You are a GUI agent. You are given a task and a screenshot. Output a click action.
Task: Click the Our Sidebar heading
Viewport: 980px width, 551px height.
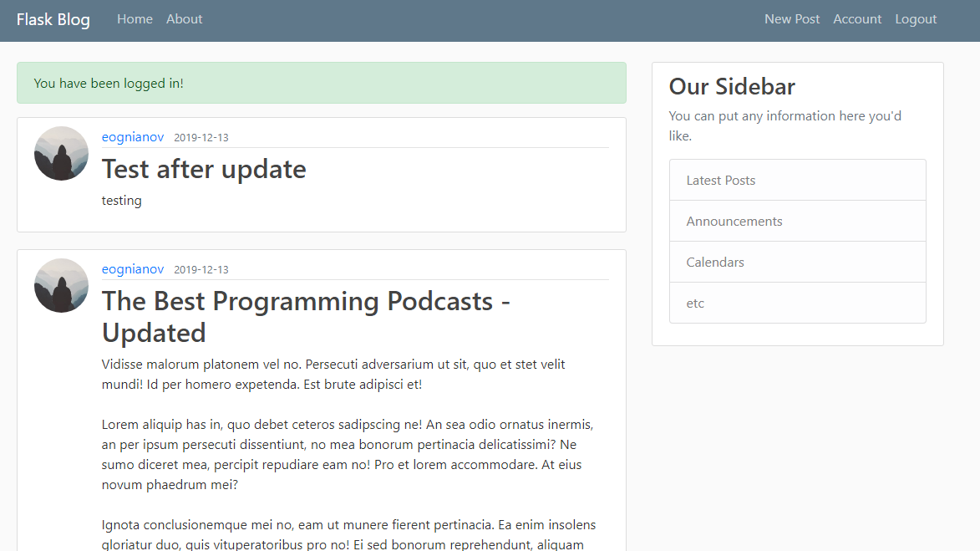[x=732, y=86]
